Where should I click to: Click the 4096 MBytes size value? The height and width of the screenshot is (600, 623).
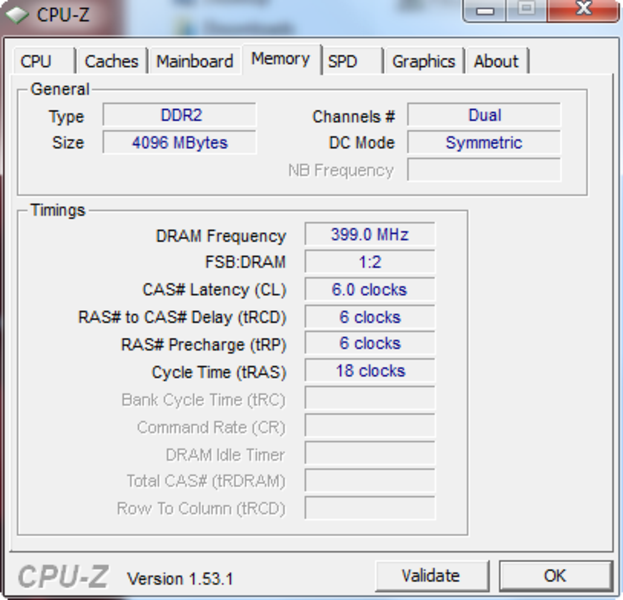(180, 142)
